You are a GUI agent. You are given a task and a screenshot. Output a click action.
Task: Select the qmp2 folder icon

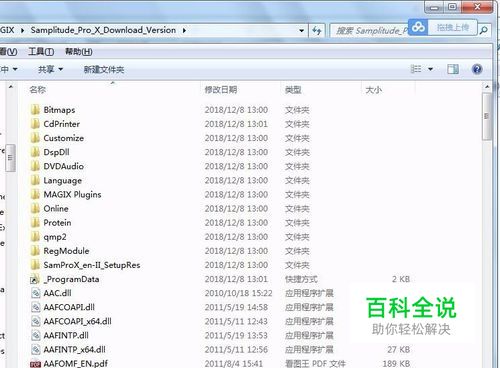35,237
